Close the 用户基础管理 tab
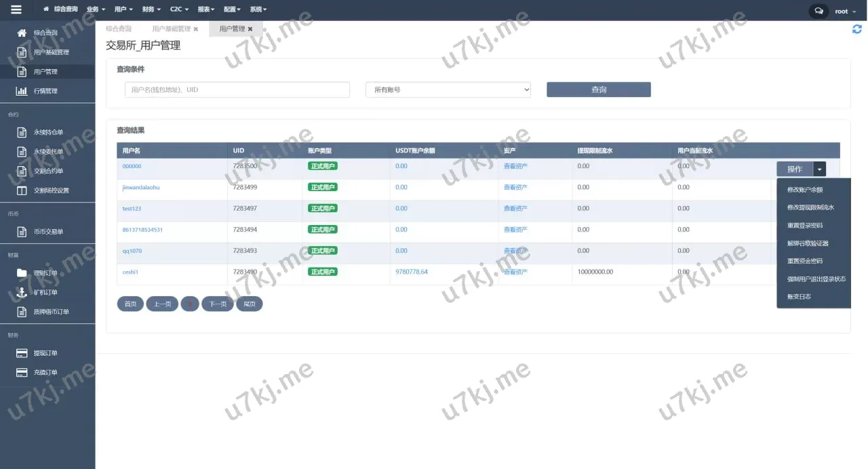This screenshot has width=868, height=469. [196, 29]
